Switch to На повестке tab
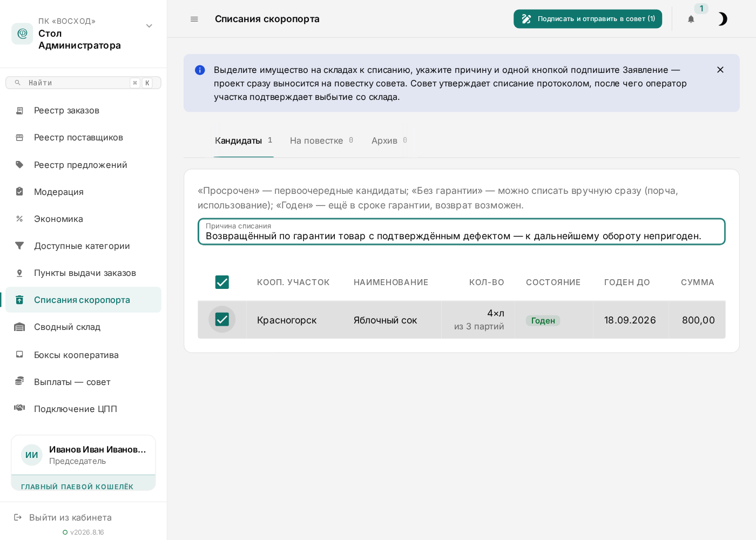The width and height of the screenshot is (756, 540). pos(322,140)
